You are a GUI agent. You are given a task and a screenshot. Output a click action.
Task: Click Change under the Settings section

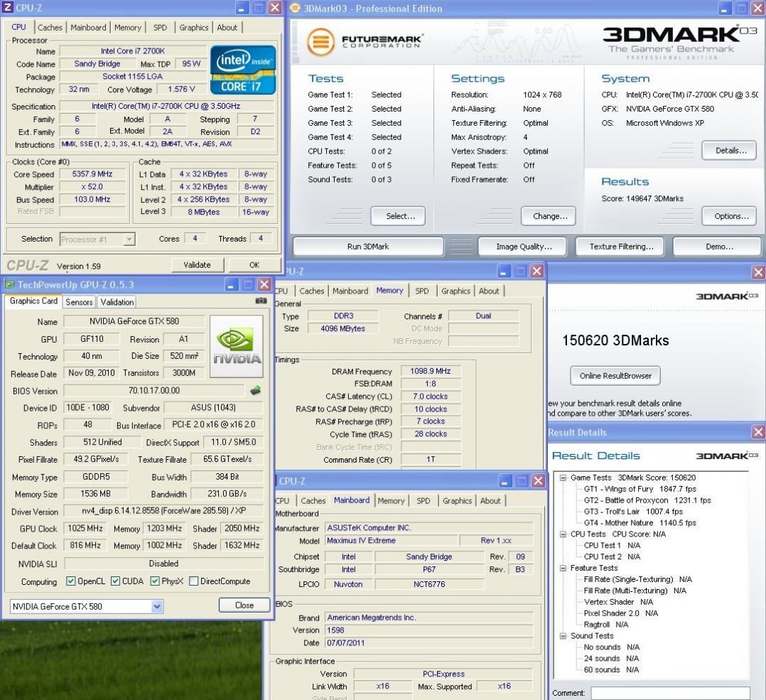(549, 216)
